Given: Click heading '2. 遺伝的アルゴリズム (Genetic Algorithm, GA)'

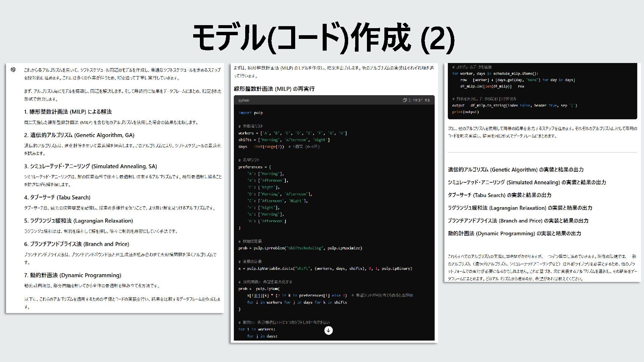Looking at the screenshot, I should pos(79,135).
